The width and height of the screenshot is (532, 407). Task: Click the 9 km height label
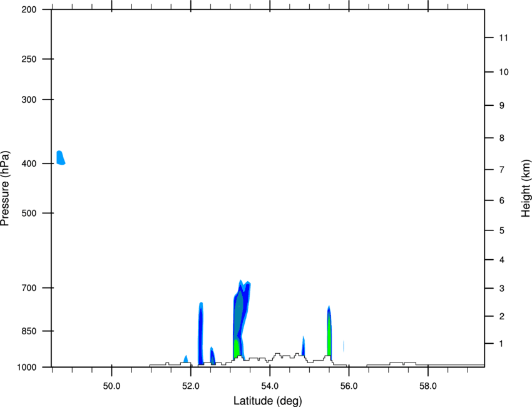501,106
